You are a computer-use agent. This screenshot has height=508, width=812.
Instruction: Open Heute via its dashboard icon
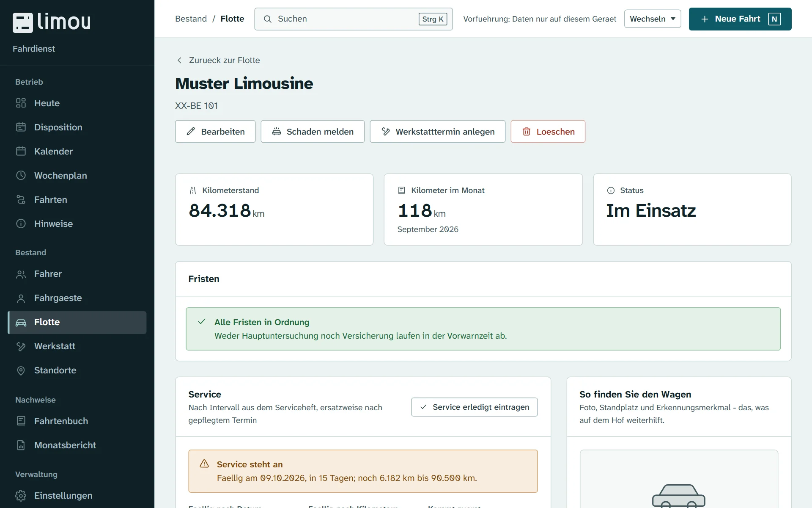[21, 103]
